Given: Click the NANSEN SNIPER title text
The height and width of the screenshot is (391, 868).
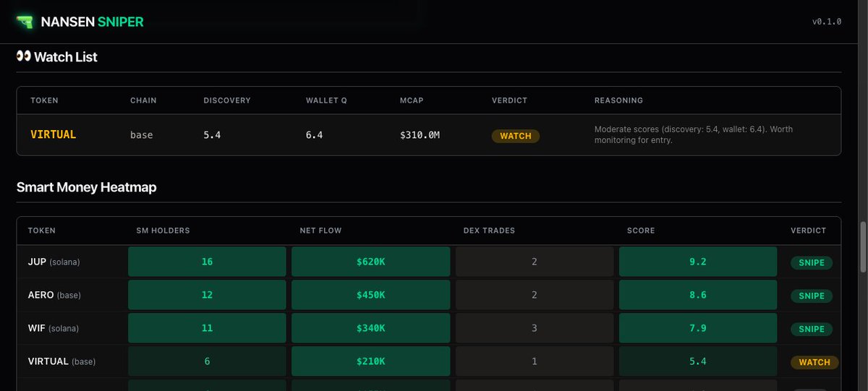Looking at the screenshot, I should [92, 22].
